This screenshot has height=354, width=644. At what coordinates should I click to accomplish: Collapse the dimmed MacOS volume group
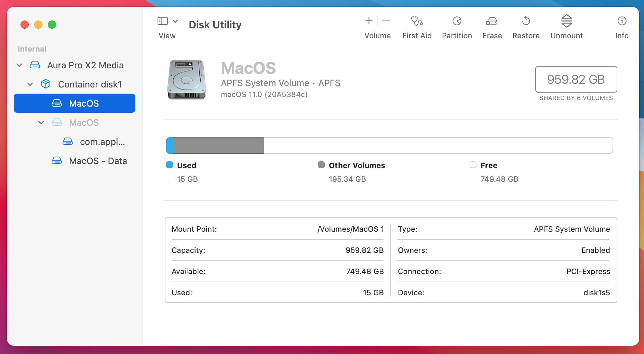41,122
